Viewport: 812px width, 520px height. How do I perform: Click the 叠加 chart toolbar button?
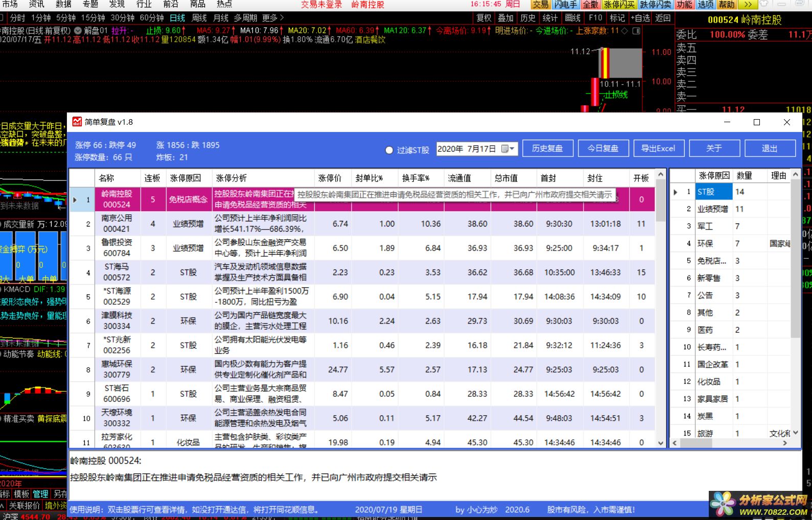pyautogui.click(x=506, y=18)
